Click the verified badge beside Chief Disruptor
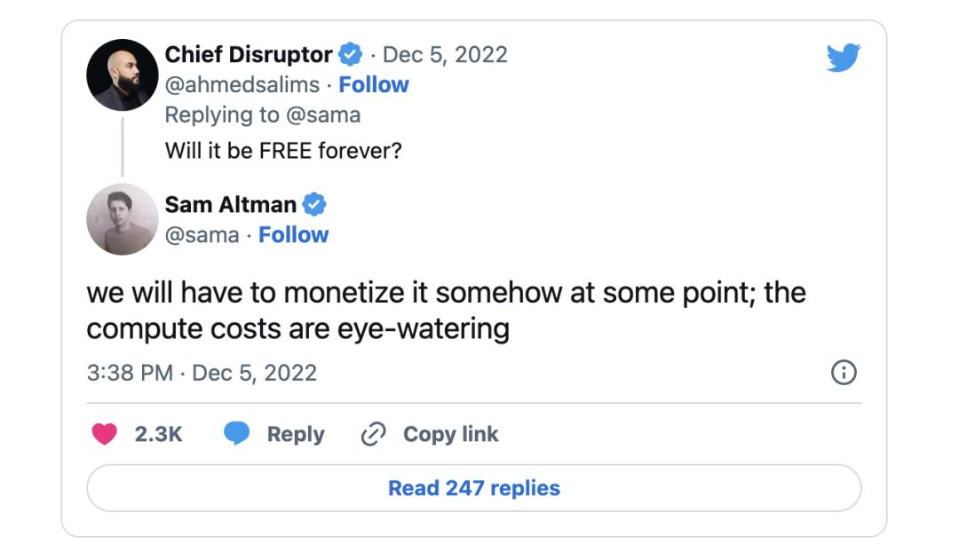 coord(352,55)
